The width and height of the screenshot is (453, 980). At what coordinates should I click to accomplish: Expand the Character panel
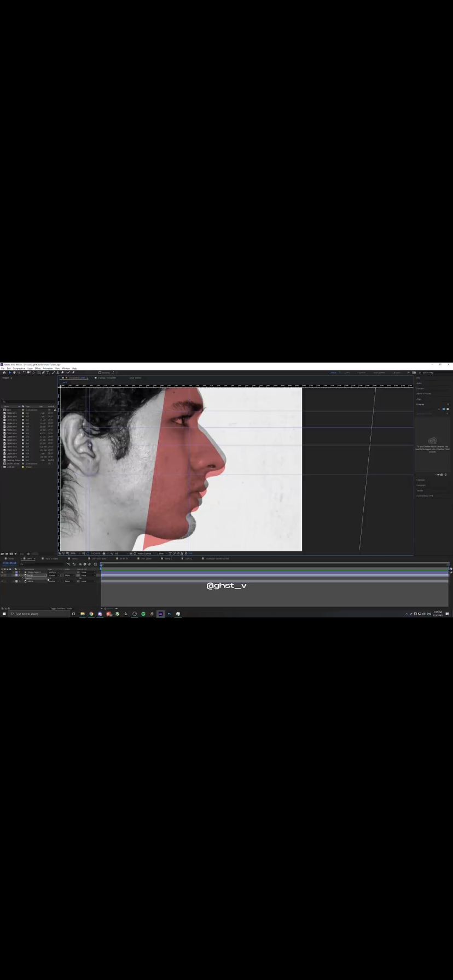pyautogui.click(x=420, y=480)
